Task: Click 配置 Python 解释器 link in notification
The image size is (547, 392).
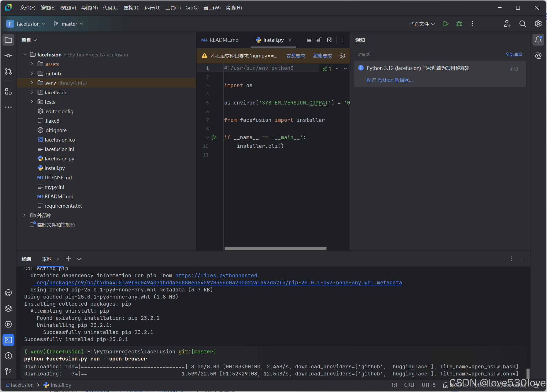Action: tap(390, 80)
